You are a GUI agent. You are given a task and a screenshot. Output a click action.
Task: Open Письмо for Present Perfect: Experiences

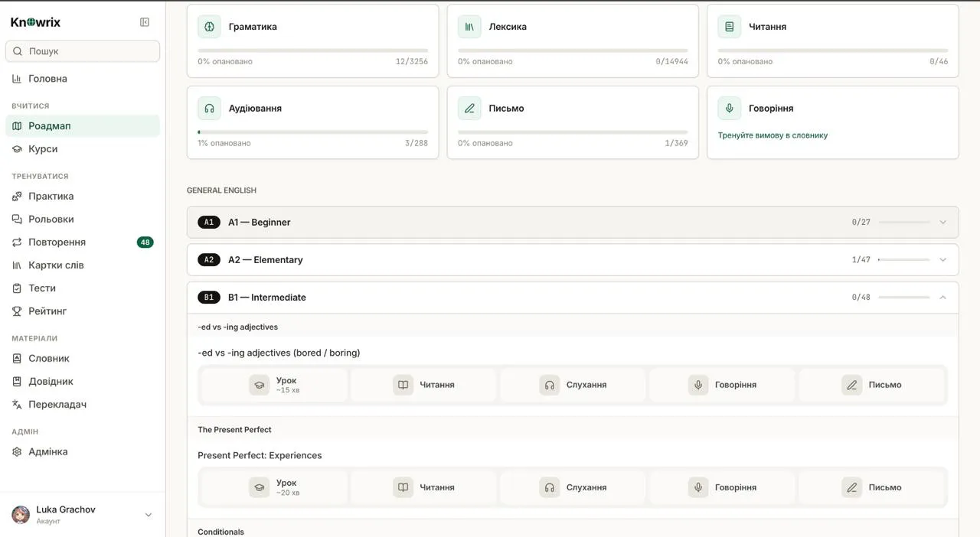click(x=872, y=487)
